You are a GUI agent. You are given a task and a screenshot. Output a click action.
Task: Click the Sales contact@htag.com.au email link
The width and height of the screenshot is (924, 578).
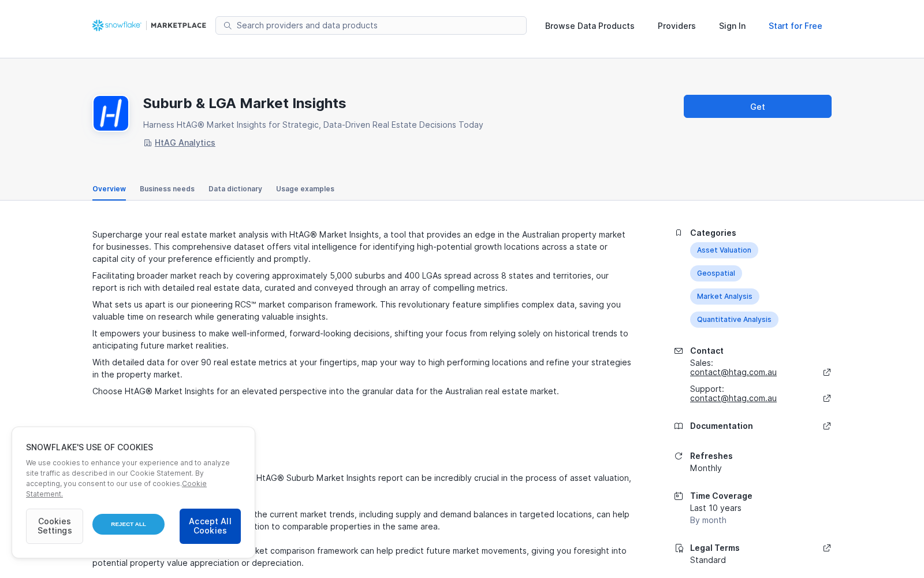pyautogui.click(x=733, y=372)
